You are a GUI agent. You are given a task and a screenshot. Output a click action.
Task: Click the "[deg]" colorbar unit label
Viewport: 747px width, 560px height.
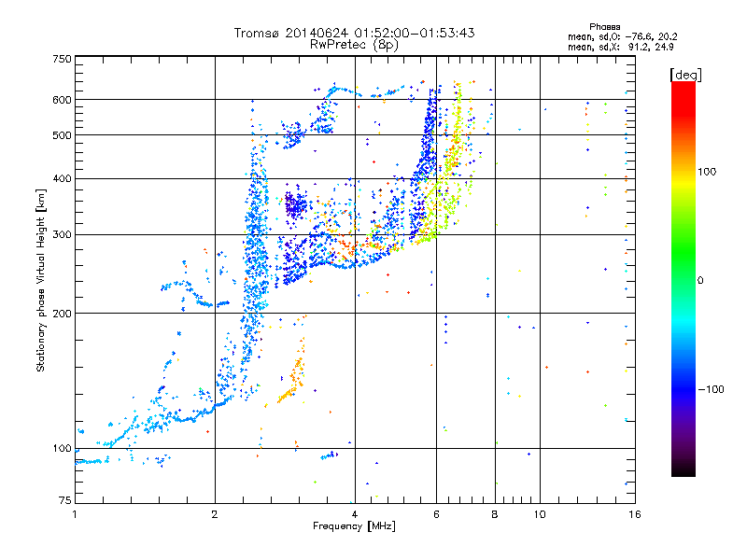[x=685, y=76]
